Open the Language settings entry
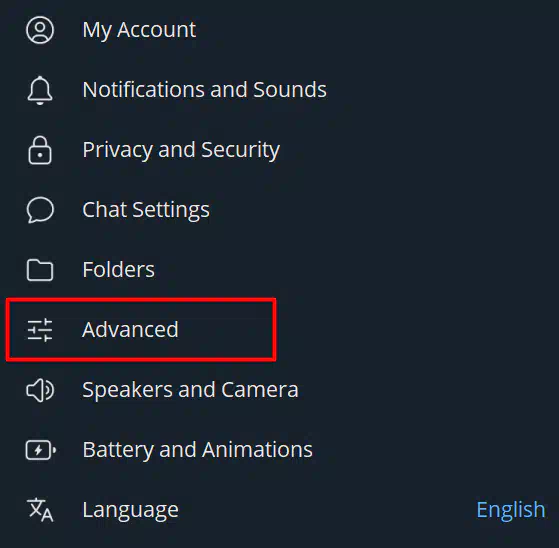The width and height of the screenshot is (559, 548). tap(280, 509)
